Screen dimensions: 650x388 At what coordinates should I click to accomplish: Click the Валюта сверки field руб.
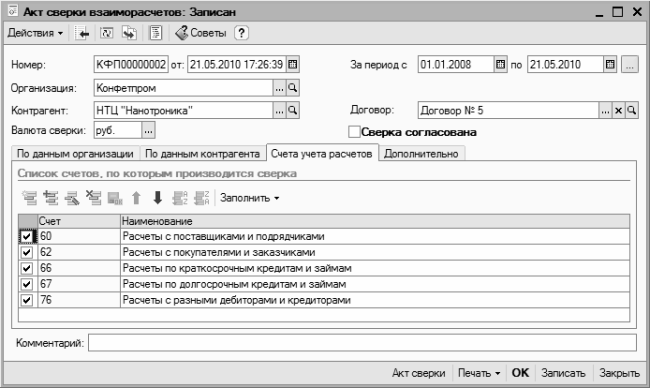pyautogui.click(x=118, y=131)
